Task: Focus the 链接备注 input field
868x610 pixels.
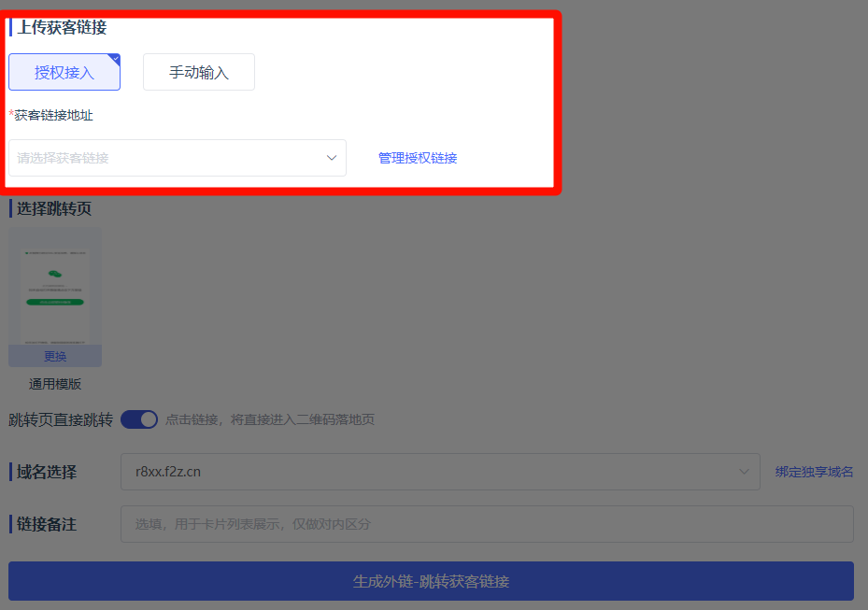Action: coord(486,524)
